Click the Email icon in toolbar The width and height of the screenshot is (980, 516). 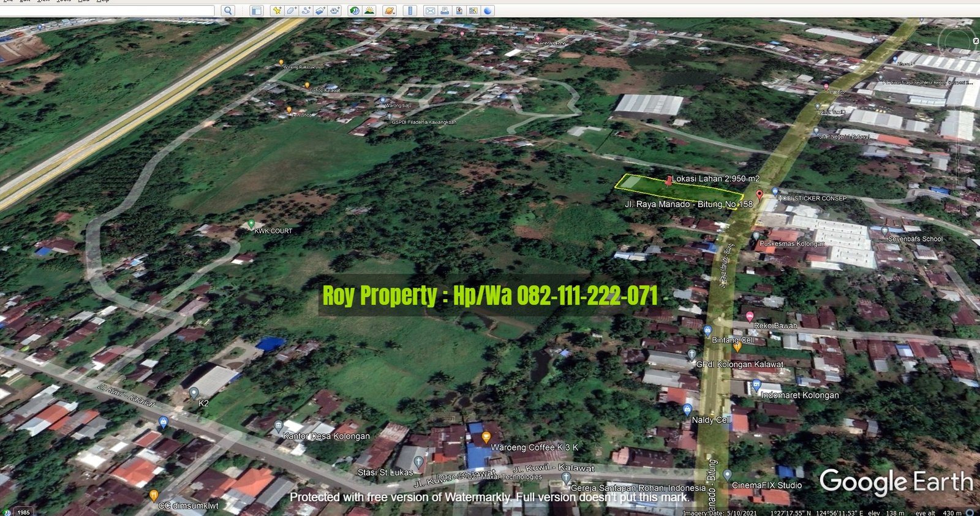pos(430,10)
